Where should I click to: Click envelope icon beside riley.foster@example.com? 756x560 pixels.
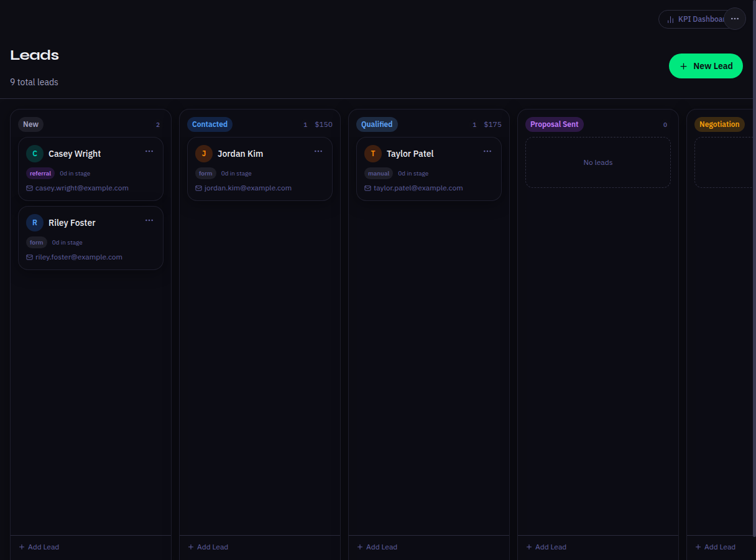click(29, 257)
